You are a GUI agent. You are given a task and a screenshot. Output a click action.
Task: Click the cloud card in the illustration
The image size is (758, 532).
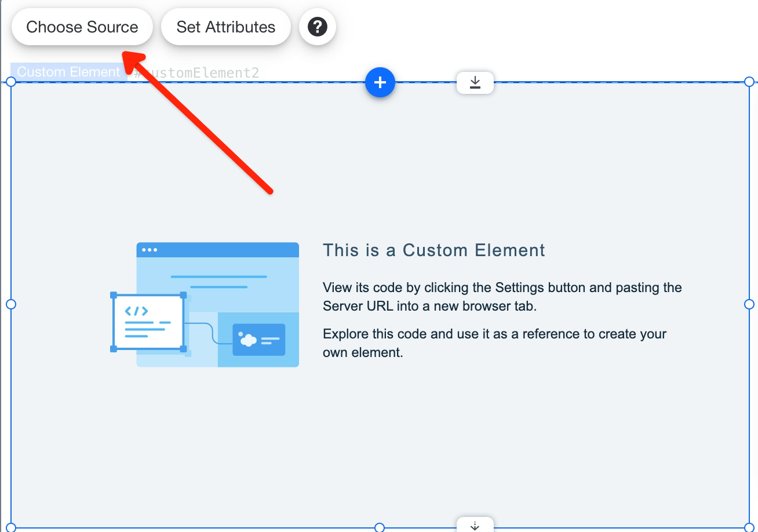tap(258, 340)
